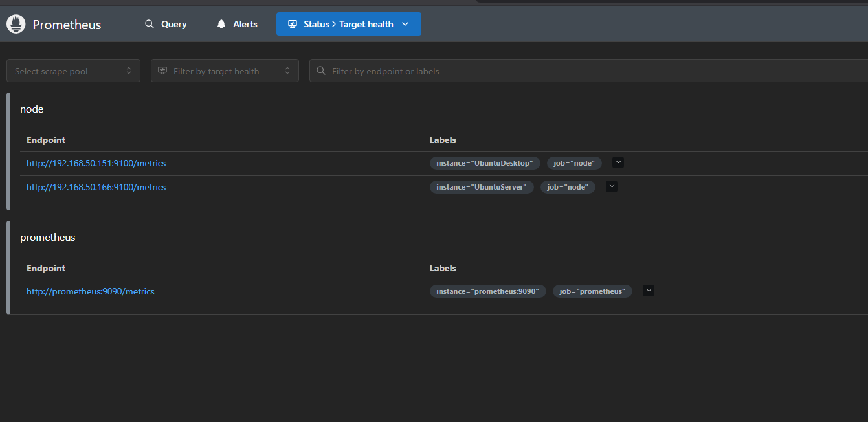Open the Filter by target health dropdown

225,71
